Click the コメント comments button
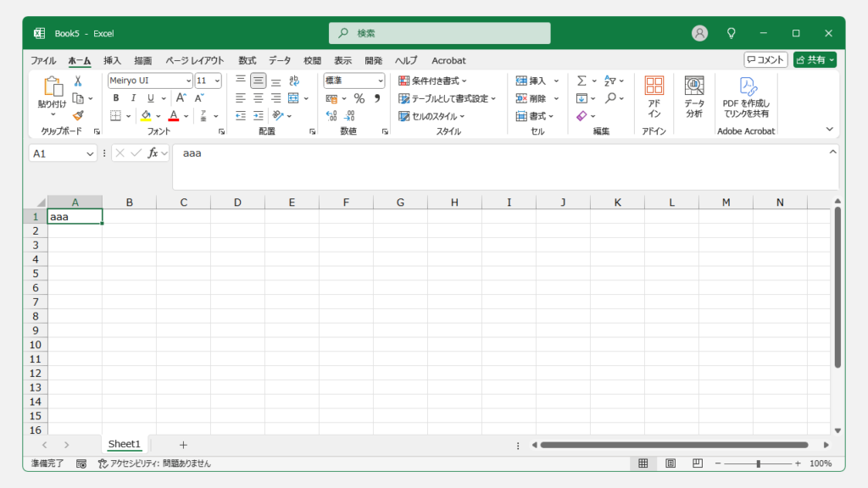 pyautogui.click(x=765, y=60)
